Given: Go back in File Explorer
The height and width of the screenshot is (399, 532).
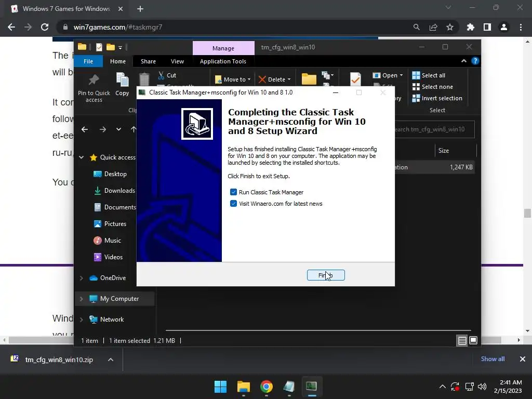Looking at the screenshot, I should (85, 129).
